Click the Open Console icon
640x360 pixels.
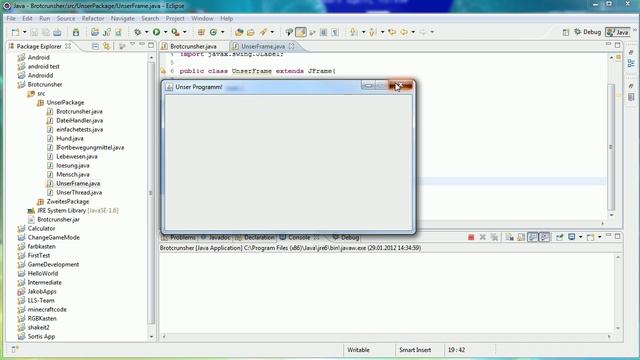[591, 237]
